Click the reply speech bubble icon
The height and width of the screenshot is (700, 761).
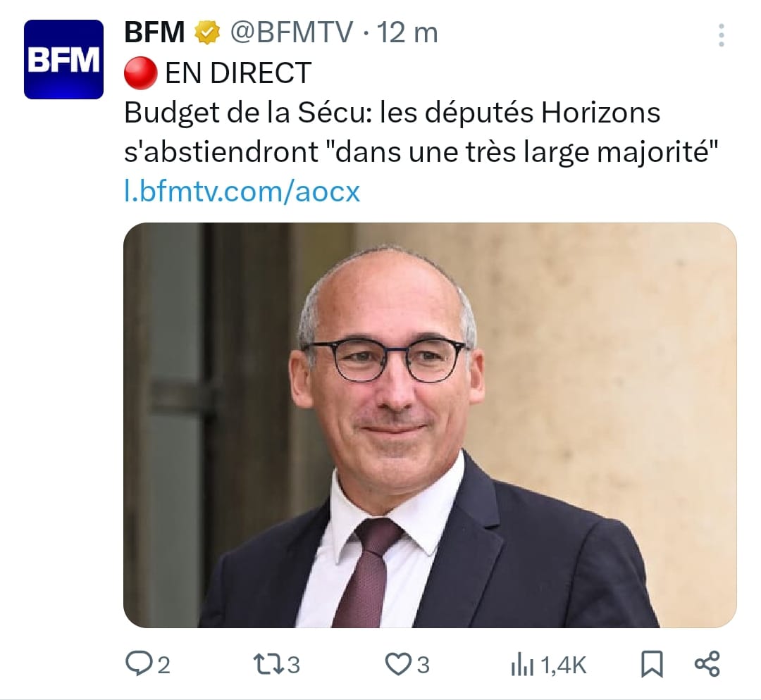[x=138, y=663]
